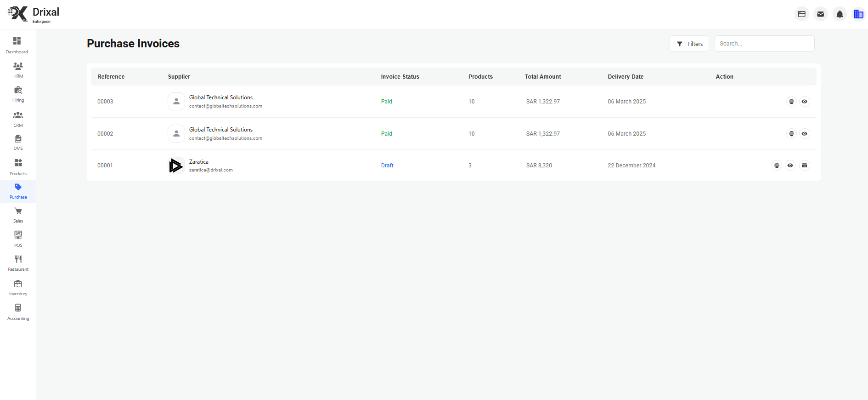Open the company building icon menu
This screenshot has width=868, height=400.
pos(858,14)
